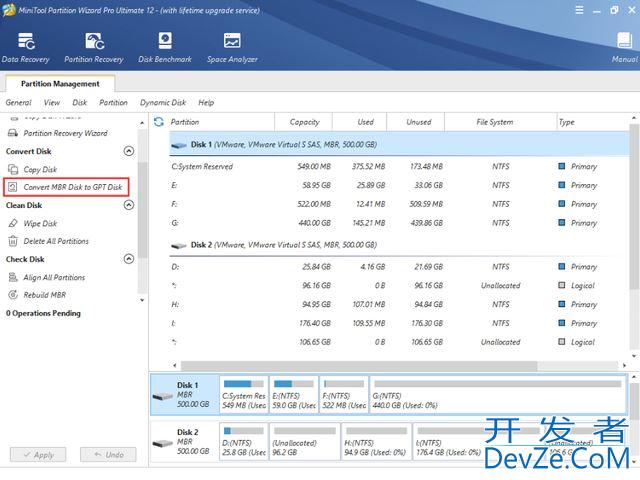Click scroll right arrow of partition list
This screenshot has height=480, width=640.
click(624, 365)
